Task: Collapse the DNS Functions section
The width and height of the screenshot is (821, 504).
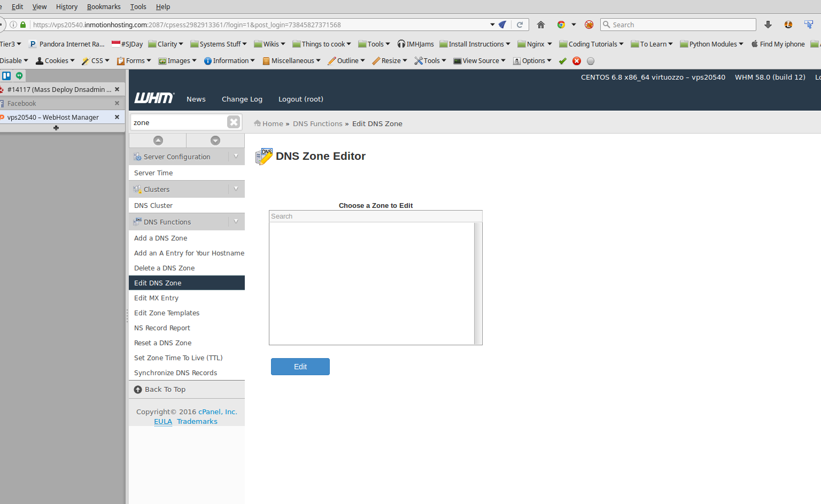Action: [236, 222]
